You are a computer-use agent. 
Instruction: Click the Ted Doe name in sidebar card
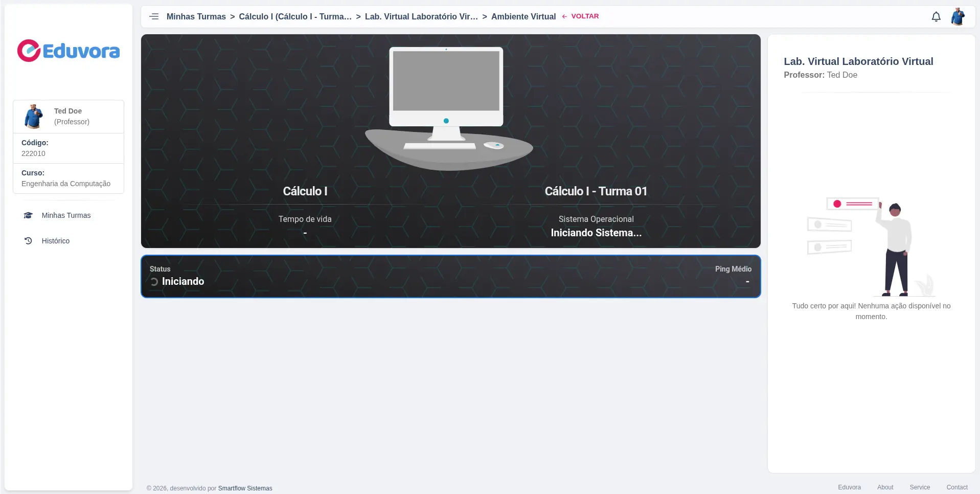(x=68, y=111)
